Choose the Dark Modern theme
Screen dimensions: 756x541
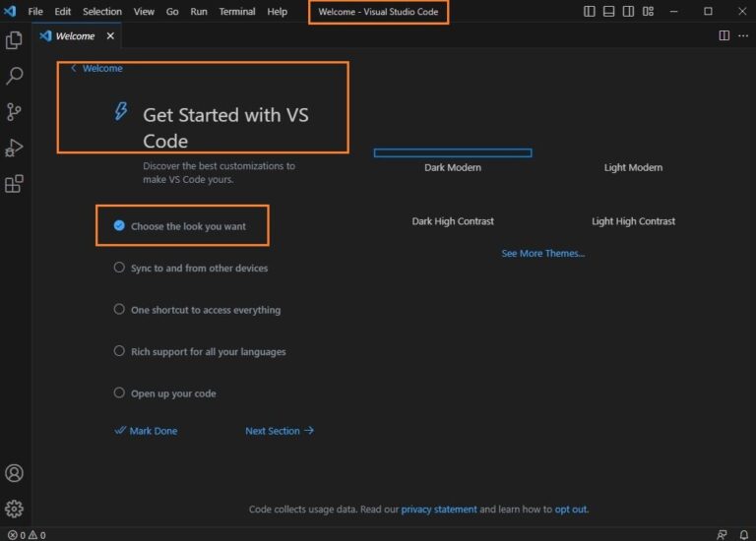[453, 160]
